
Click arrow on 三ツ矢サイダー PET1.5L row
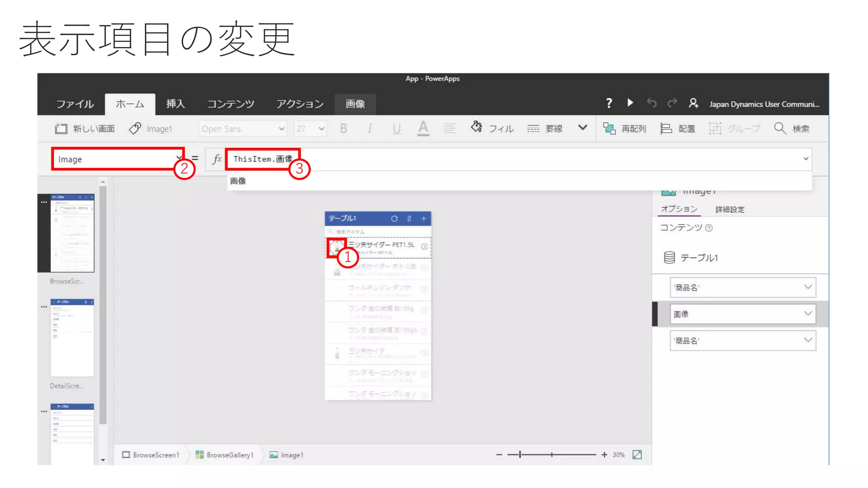(x=424, y=247)
